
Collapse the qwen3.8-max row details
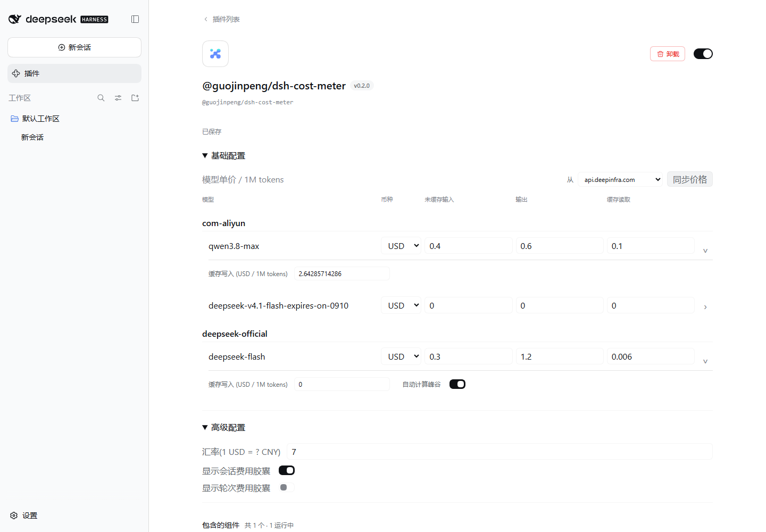pos(705,251)
